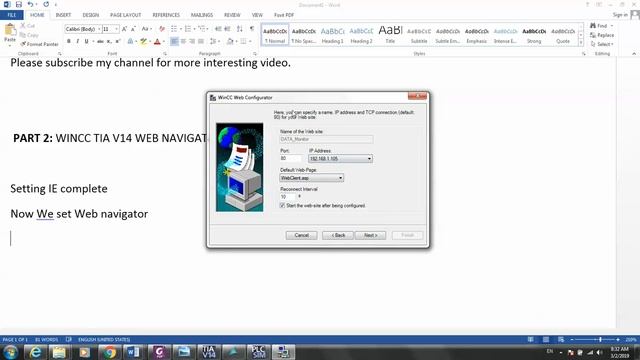Viewport: 640px width, 360px height.
Task: Click the Shrink Font icon
Action: (133, 29)
